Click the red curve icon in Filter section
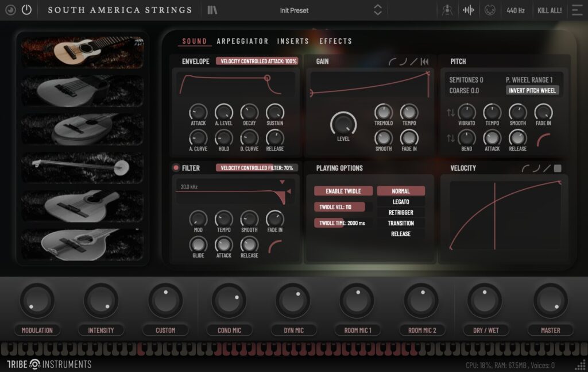This screenshot has height=372, width=588. (275, 246)
